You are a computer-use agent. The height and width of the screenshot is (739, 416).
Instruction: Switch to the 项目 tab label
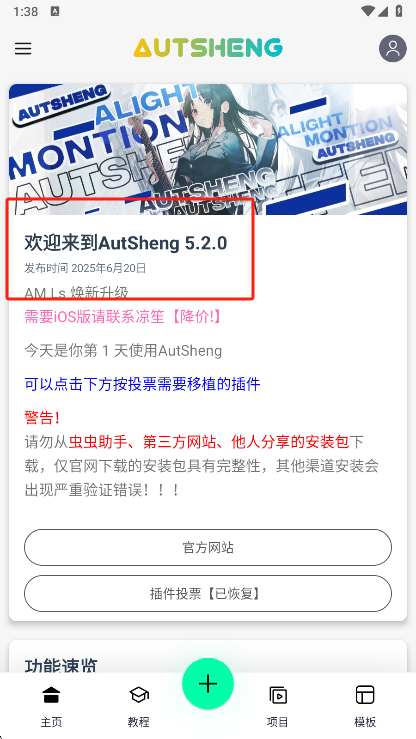coord(277,722)
